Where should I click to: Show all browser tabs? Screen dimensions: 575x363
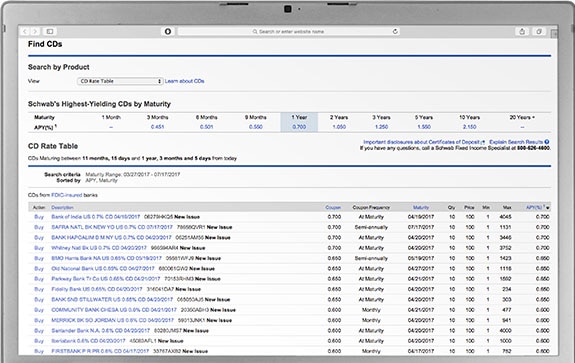539,32
